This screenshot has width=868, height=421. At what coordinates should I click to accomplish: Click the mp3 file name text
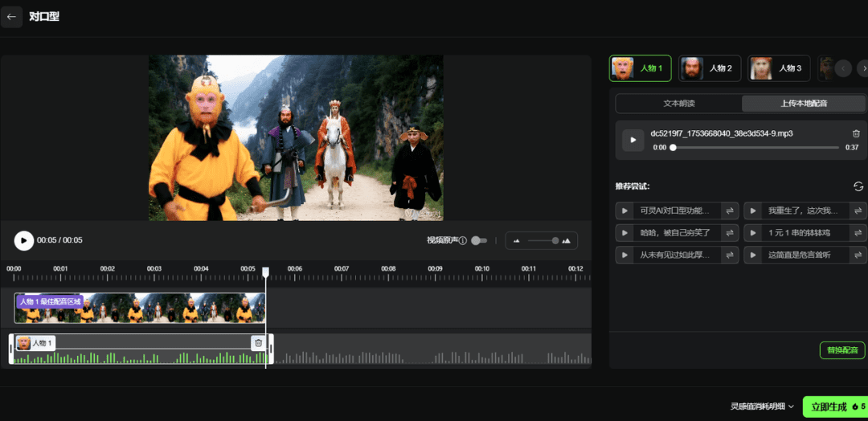coord(722,133)
